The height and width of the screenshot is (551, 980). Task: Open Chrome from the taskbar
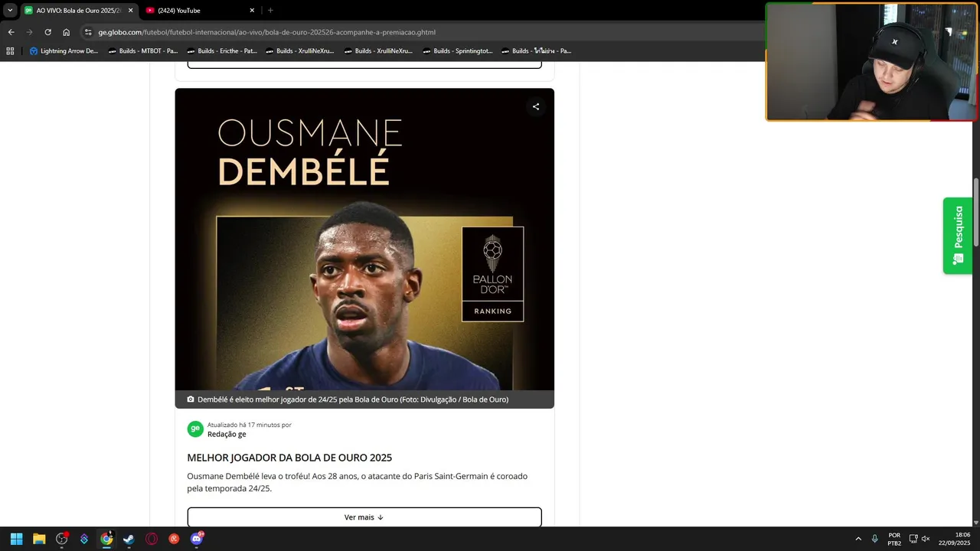pos(106,539)
